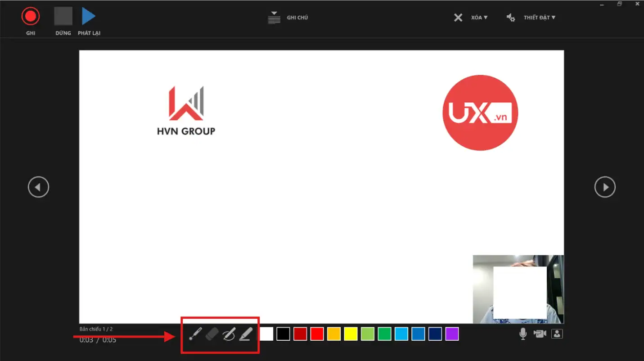
Task: Select the highlighter tool
Action: [245, 334]
